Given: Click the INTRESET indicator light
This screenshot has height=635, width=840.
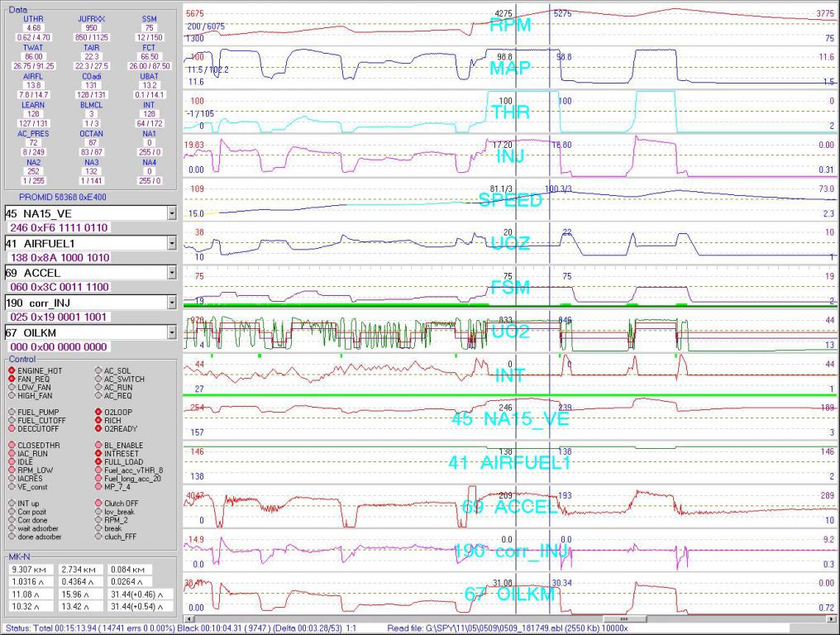Looking at the screenshot, I should (98, 453).
